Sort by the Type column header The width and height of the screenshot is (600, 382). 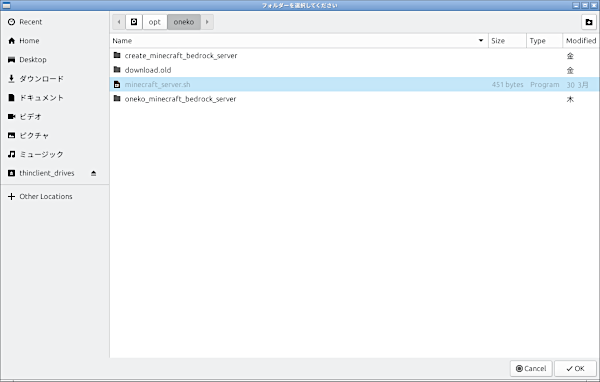click(x=544, y=41)
